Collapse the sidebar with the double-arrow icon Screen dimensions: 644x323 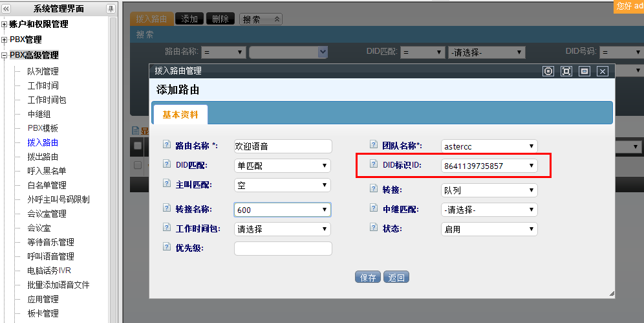coord(6,8)
